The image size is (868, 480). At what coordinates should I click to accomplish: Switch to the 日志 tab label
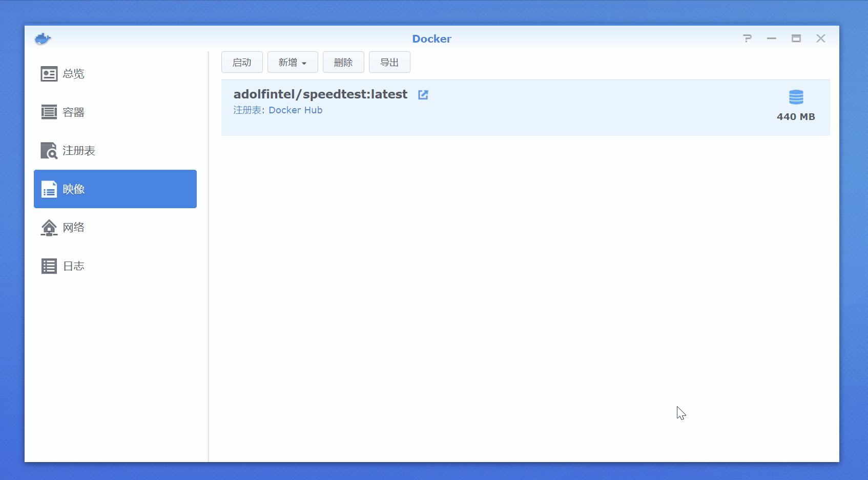(74, 266)
